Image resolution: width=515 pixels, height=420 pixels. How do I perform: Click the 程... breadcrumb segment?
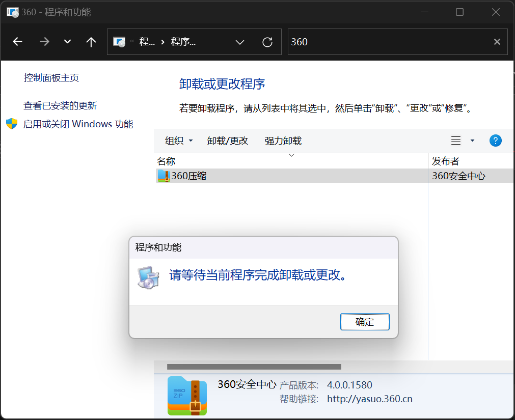[147, 42]
